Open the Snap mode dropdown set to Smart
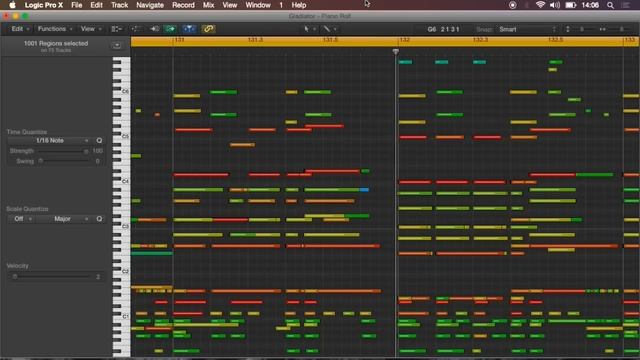This screenshot has height=360, width=640. pos(527,29)
